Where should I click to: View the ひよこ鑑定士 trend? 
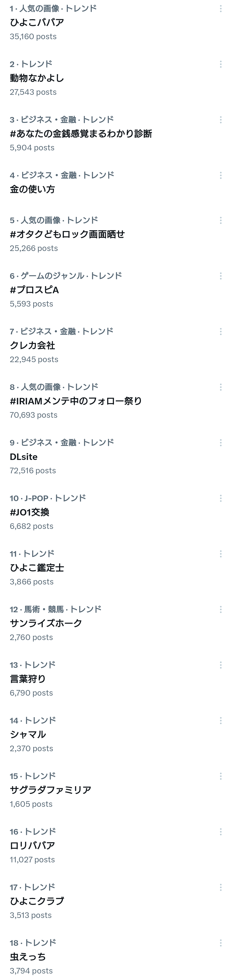[37, 568]
